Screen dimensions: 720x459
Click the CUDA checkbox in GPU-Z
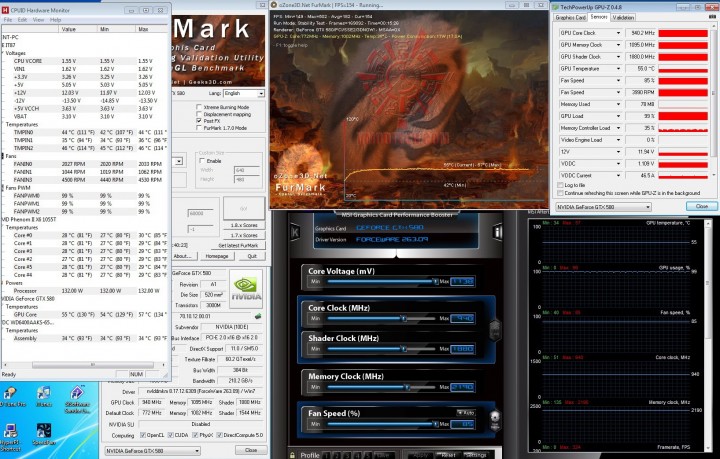[171, 435]
